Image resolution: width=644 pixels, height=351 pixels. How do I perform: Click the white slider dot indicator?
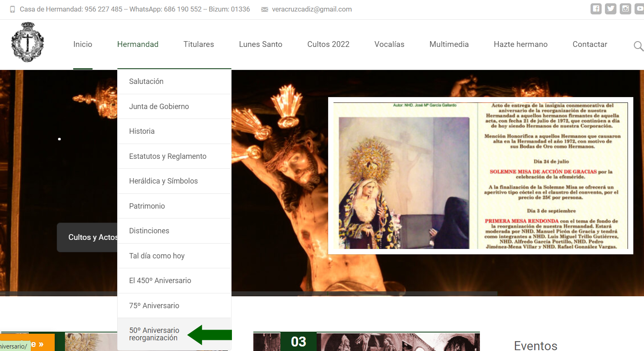coord(60,139)
